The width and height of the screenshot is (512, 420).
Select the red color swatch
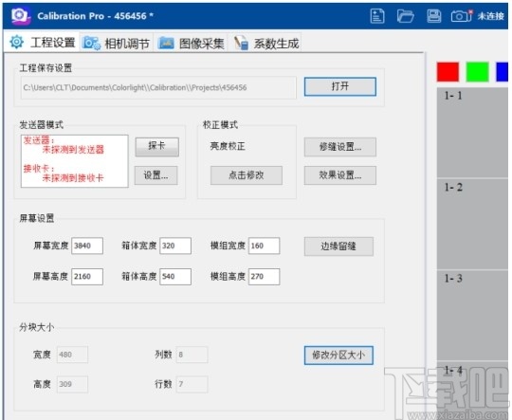point(448,72)
